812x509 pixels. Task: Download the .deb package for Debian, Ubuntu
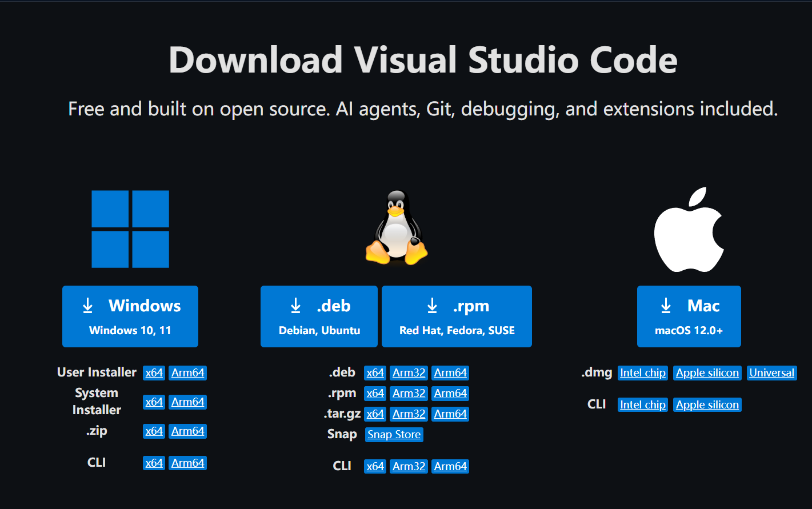[319, 316]
